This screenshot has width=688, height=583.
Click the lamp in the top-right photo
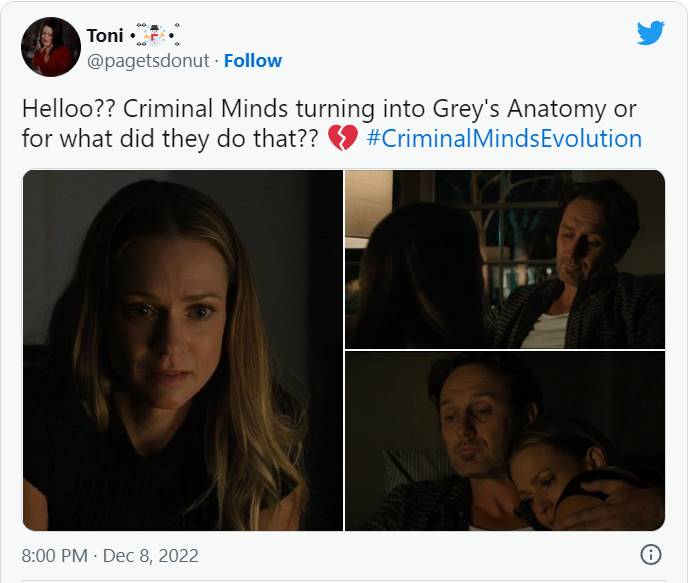tap(369, 205)
